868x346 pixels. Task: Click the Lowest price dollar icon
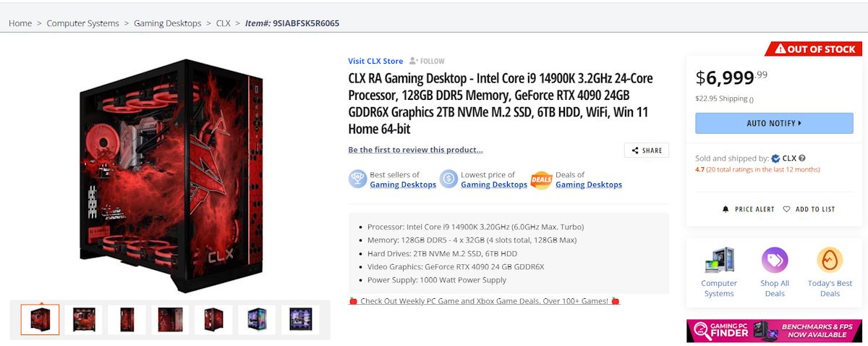coord(448,180)
